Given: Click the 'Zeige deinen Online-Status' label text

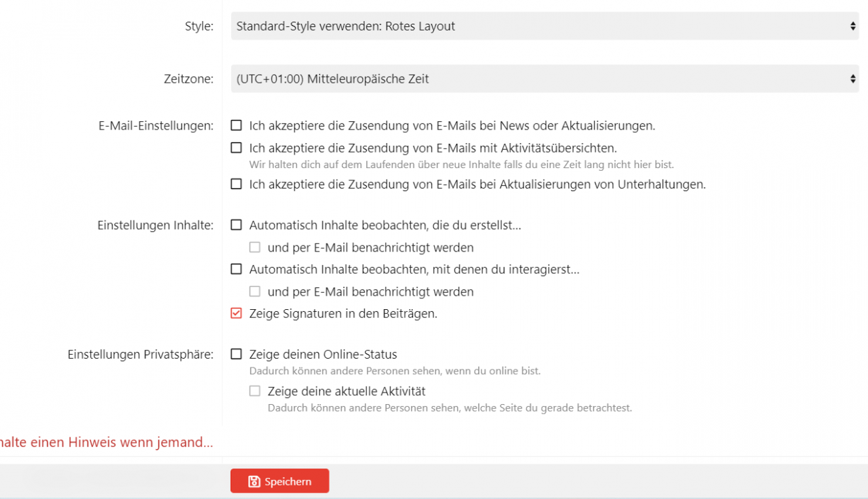Looking at the screenshot, I should click(x=323, y=355).
